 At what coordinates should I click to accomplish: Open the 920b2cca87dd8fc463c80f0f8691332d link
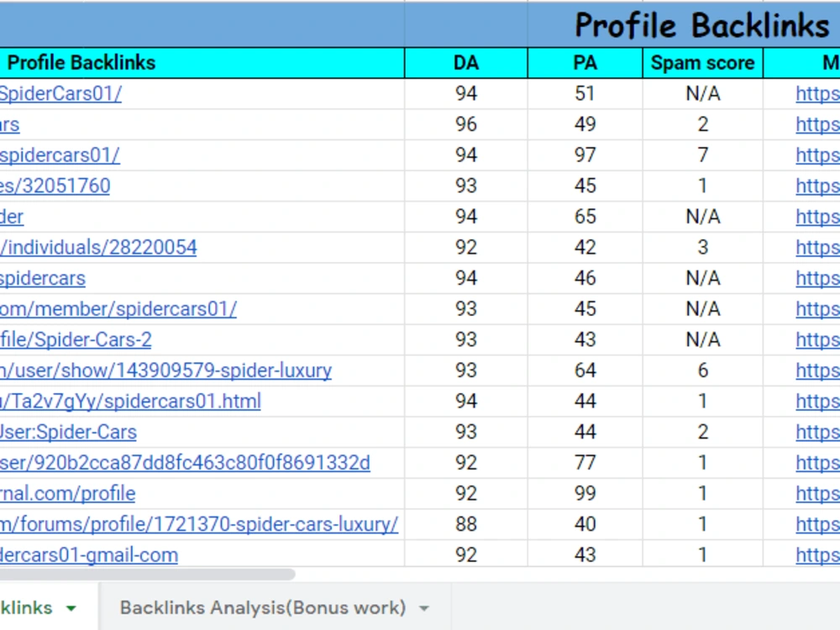(186, 463)
